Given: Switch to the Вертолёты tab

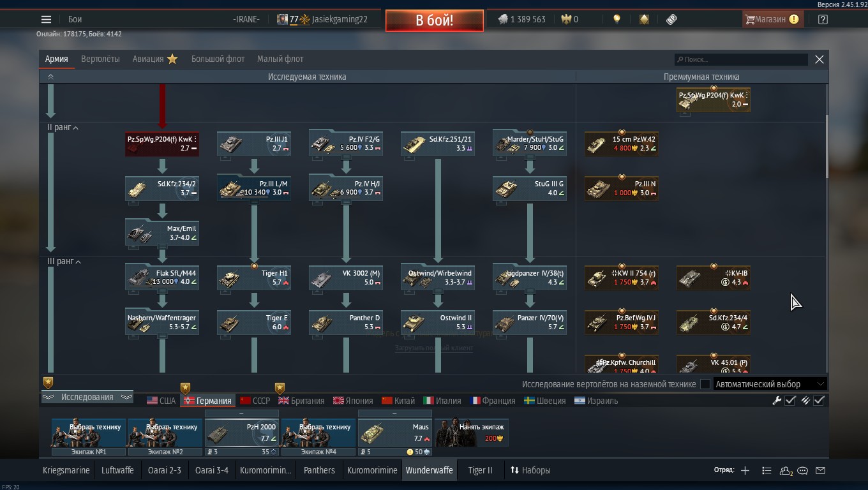Looking at the screenshot, I should click(x=100, y=59).
